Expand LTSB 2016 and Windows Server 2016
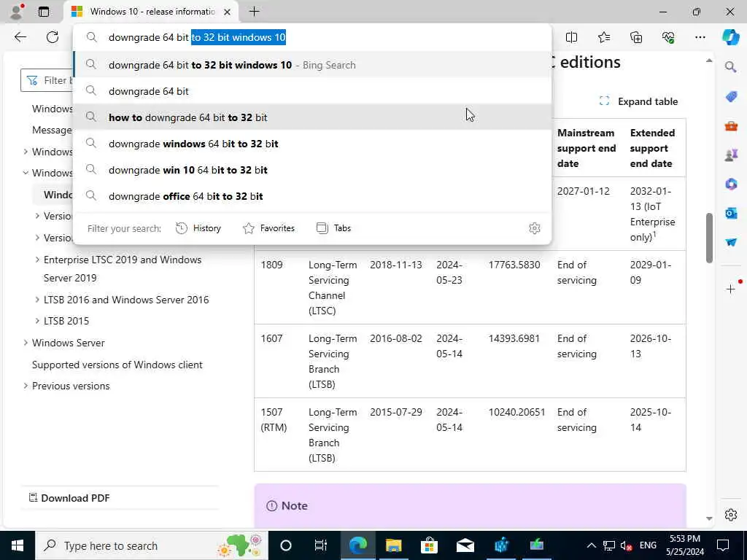Screen dimensions: 747x560 (x=37, y=300)
